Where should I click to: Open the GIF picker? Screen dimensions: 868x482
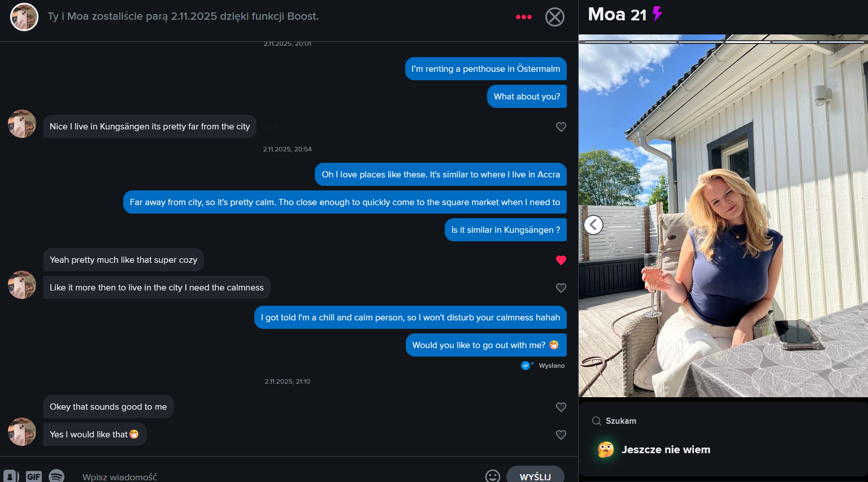pyautogui.click(x=34, y=476)
